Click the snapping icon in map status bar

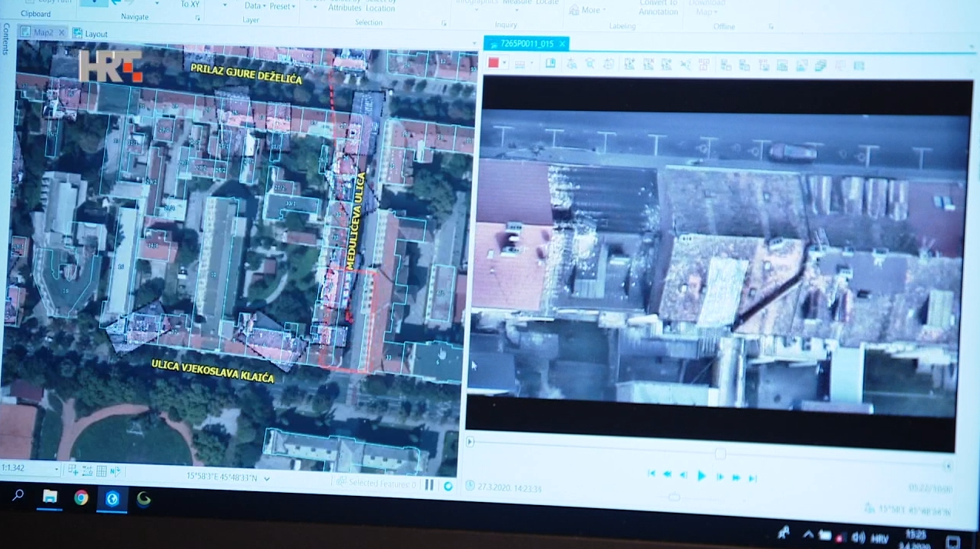coord(73,470)
